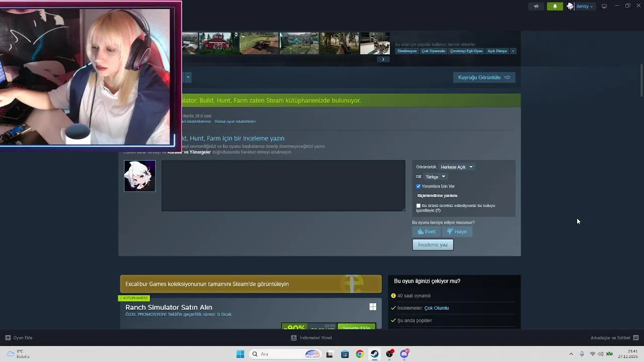Open Task View taskbar icon

(330, 354)
